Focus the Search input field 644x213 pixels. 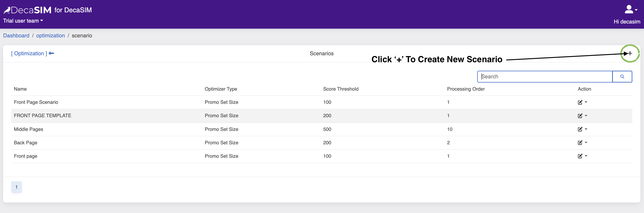[545, 77]
